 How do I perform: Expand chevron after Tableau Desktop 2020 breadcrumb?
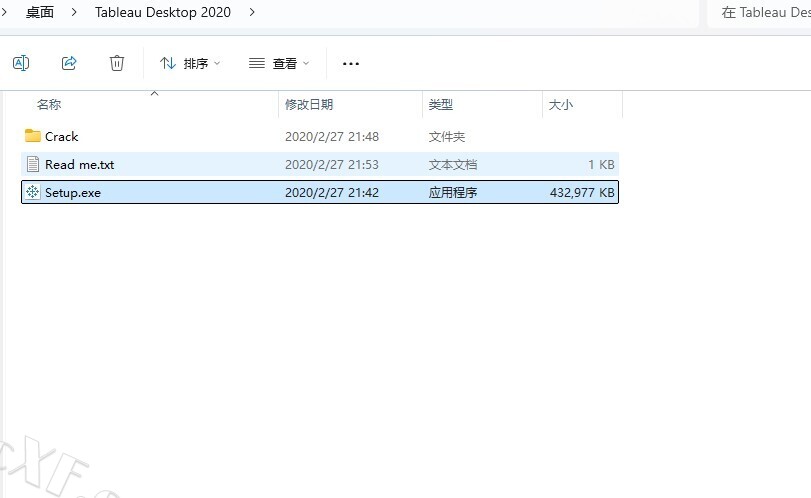252,12
